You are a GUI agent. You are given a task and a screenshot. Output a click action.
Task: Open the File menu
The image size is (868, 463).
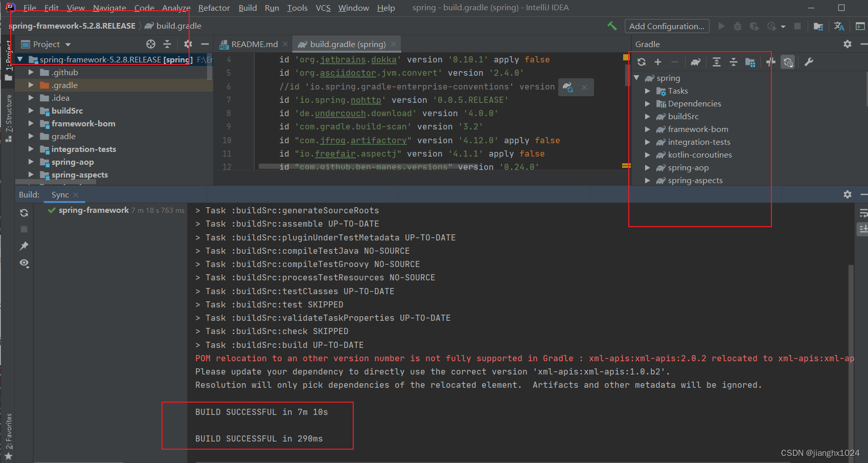click(30, 8)
